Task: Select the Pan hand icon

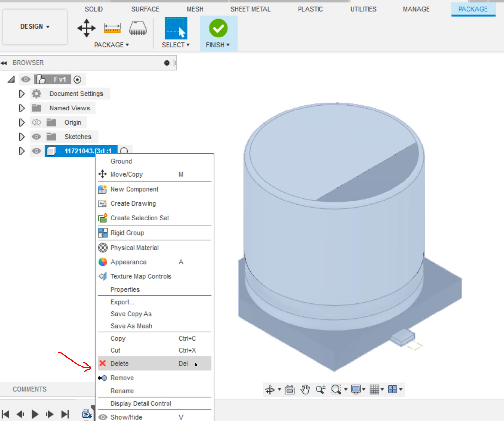Action: [305, 390]
